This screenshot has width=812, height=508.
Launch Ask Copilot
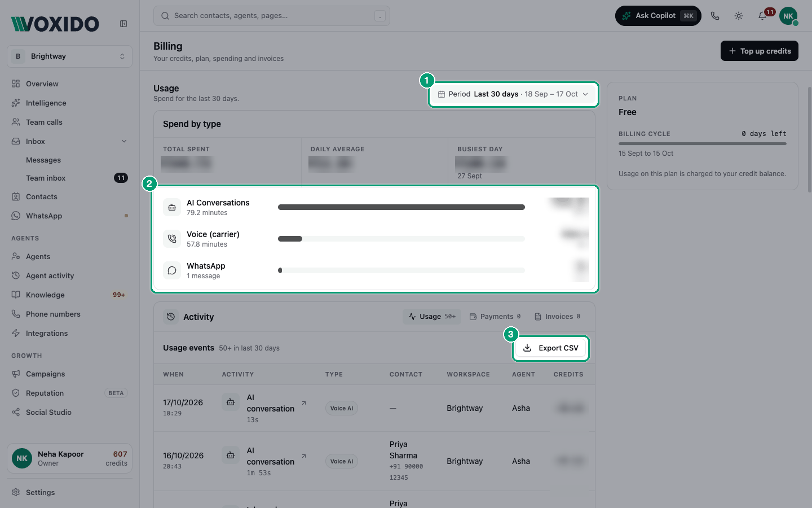658,16
